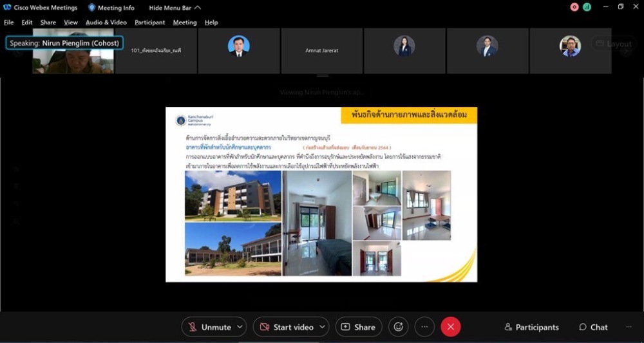
Task: Open the Audio & Video menu
Action: tap(106, 22)
